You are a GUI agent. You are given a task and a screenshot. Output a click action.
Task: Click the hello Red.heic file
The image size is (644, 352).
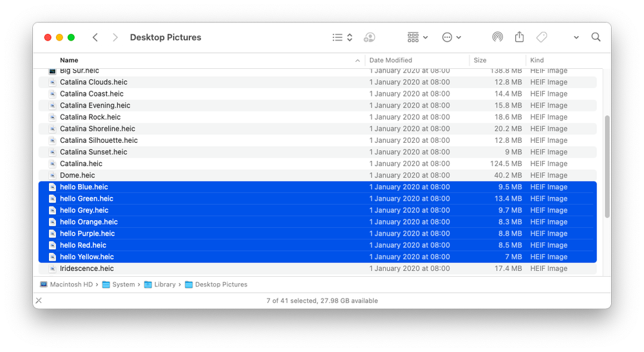pyautogui.click(x=317, y=245)
